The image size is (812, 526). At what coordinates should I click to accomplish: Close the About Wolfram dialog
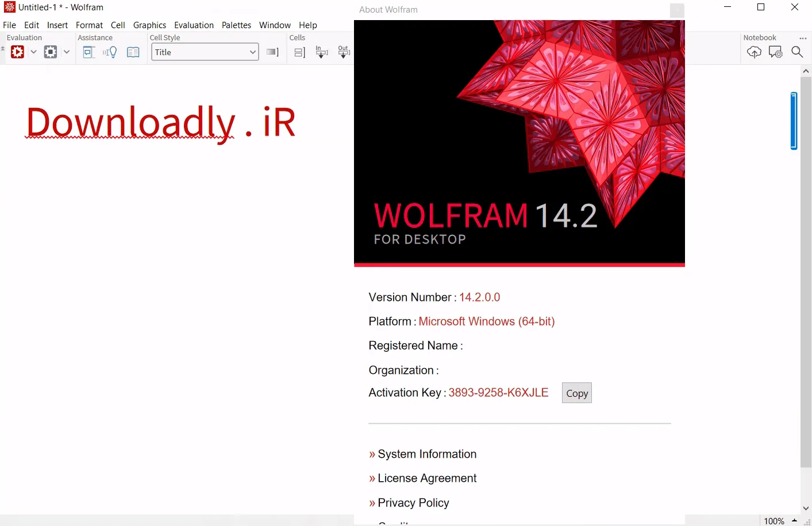(678, 10)
